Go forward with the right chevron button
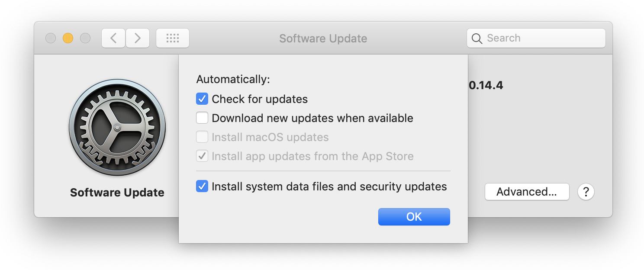 tap(138, 38)
